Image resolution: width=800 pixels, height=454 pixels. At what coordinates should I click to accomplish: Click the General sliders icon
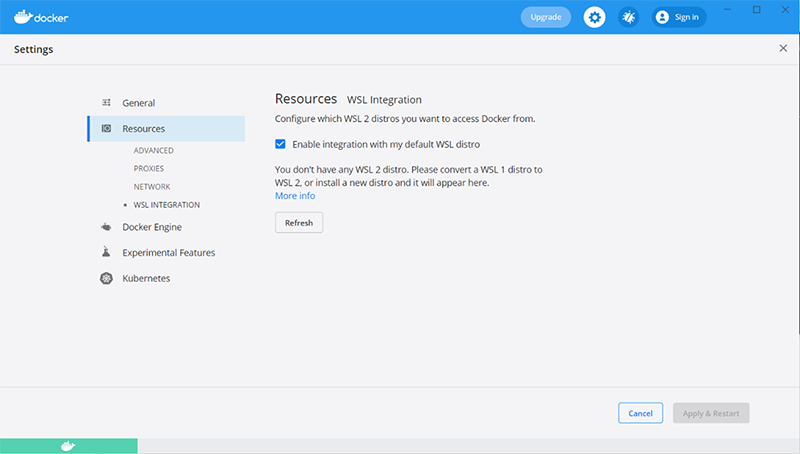point(106,103)
